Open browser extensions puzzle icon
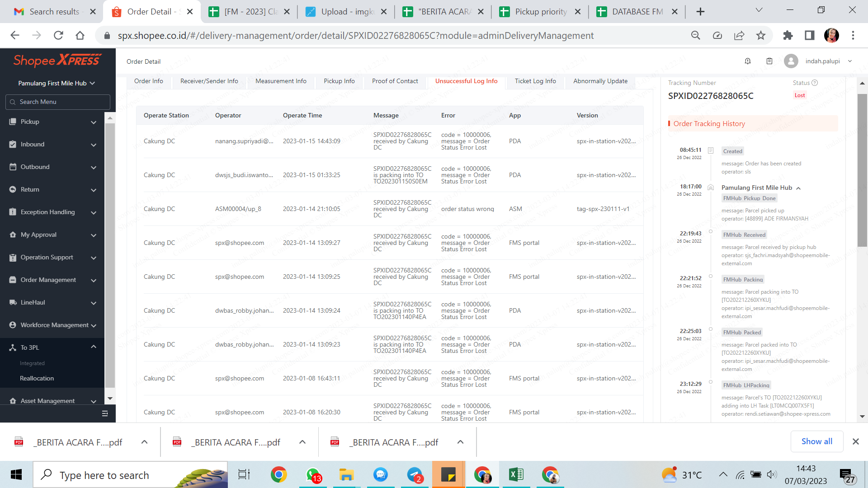868x488 pixels. 788,35
